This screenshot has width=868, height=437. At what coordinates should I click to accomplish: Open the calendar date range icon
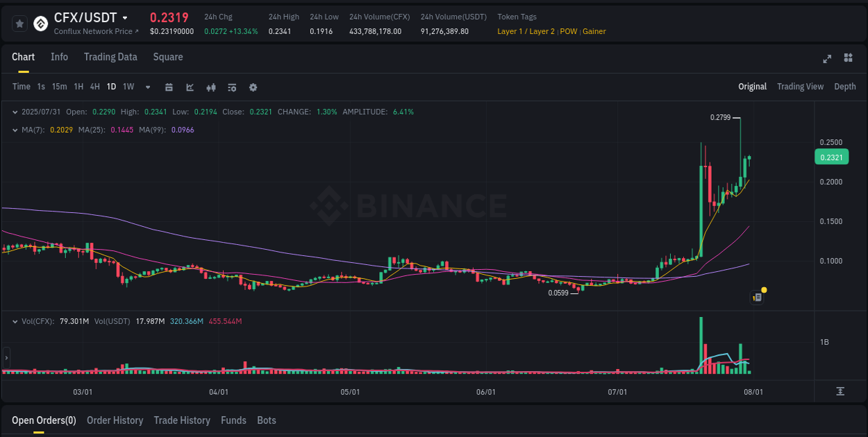click(169, 87)
